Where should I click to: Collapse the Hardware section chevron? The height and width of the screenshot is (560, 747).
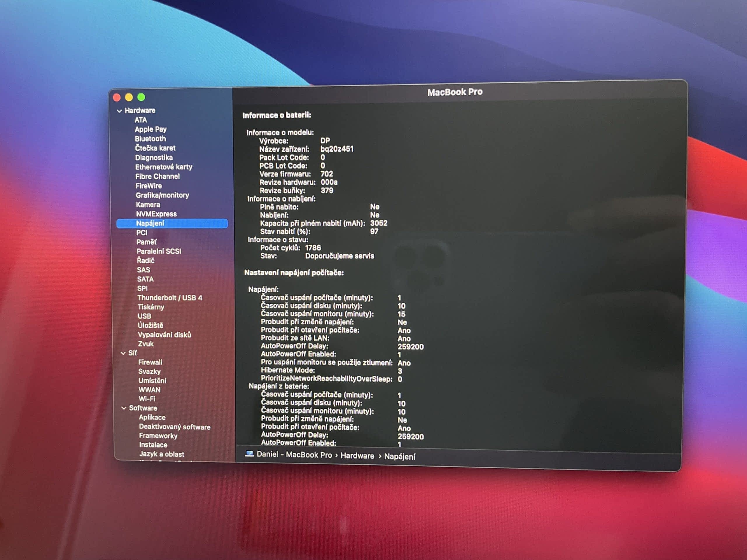click(x=119, y=111)
